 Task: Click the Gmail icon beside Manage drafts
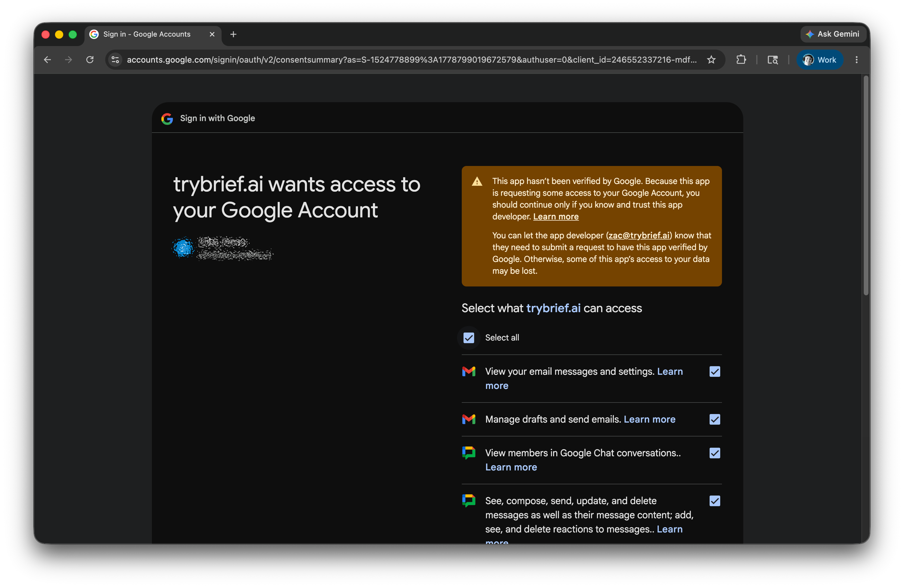pos(469,419)
